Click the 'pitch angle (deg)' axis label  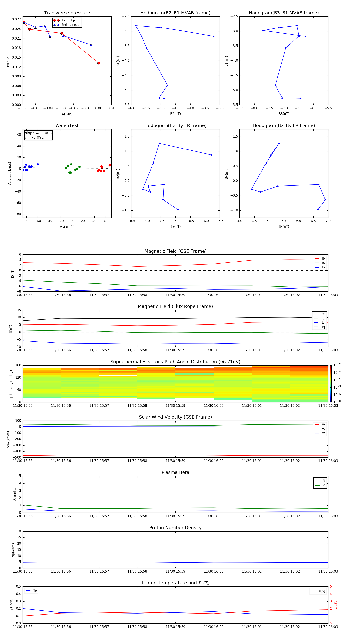pos(11,383)
